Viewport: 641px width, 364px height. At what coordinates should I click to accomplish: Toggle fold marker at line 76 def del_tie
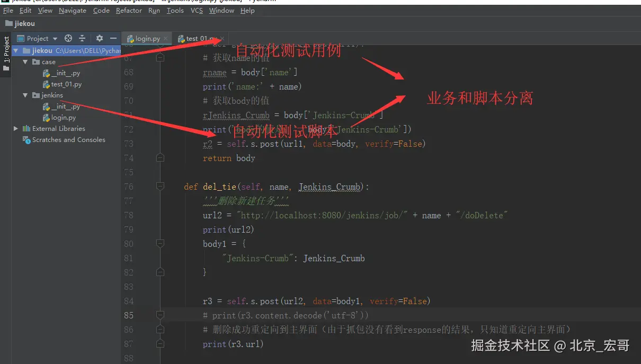(161, 187)
